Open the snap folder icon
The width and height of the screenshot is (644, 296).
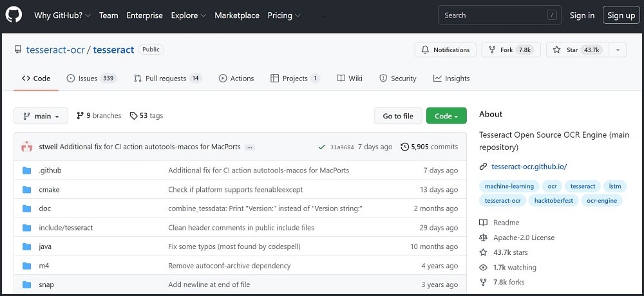pyautogui.click(x=26, y=285)
